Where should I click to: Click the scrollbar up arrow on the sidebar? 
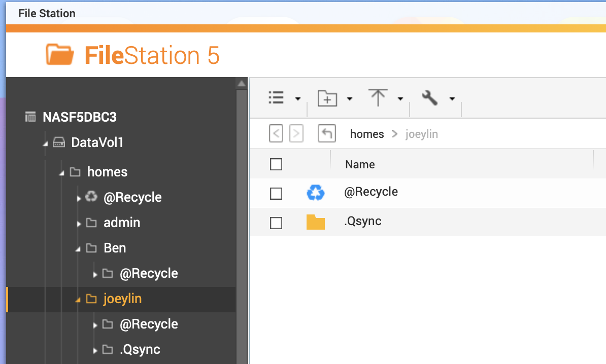(241, 83)
